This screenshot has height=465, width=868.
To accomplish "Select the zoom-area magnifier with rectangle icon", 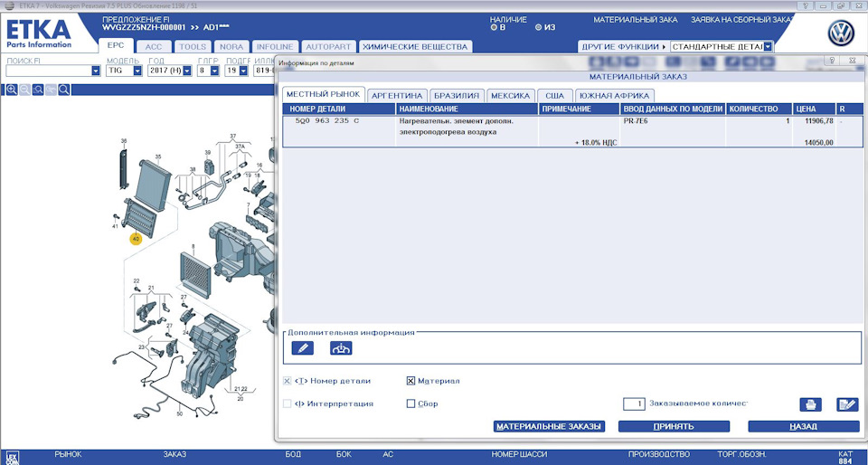I will (38, 90).
